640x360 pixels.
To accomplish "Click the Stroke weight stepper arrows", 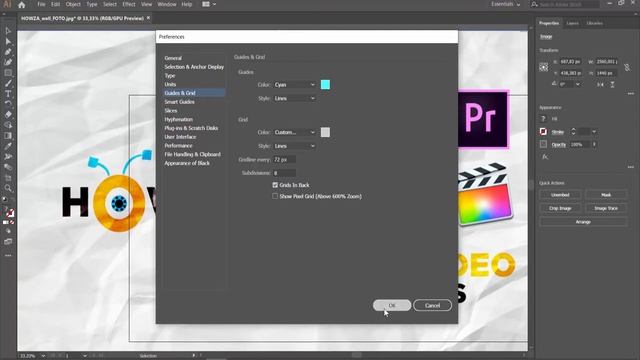I will (x=573, y=131).
